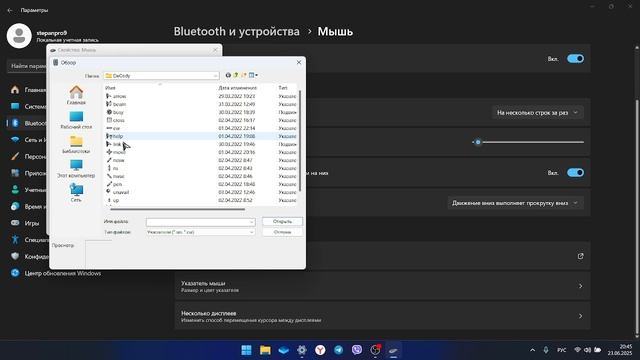The image size is (640, 360).
Task: Click the Открыть button
Action: 282,221
